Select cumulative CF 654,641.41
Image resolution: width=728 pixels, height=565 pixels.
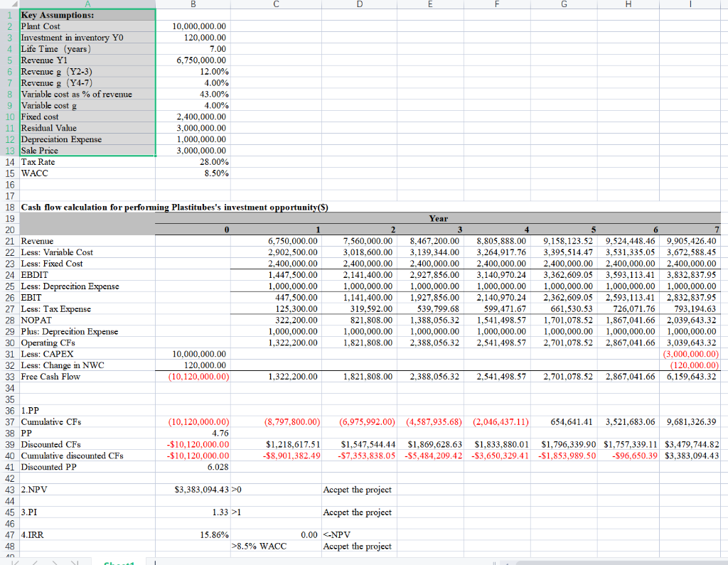tap(564, 422)
